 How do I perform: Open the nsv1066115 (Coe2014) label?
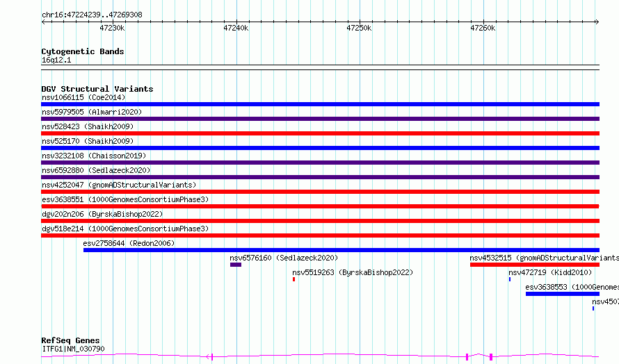(83, 97)
